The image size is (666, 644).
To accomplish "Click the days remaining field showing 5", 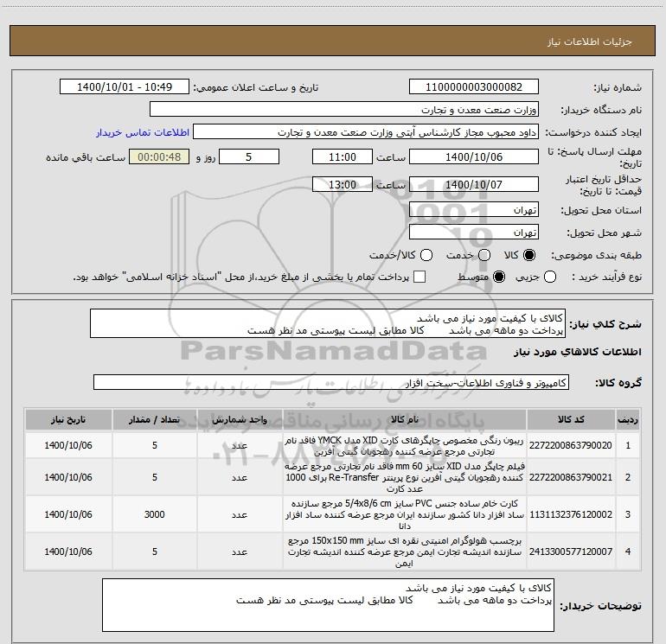I will coord(249,156).
